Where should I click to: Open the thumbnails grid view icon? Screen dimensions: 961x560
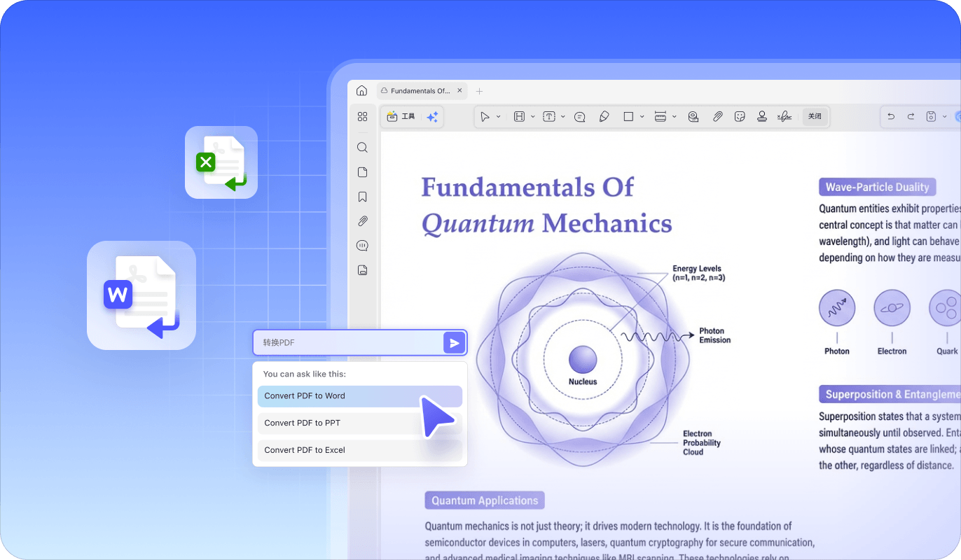pos(362,117)
